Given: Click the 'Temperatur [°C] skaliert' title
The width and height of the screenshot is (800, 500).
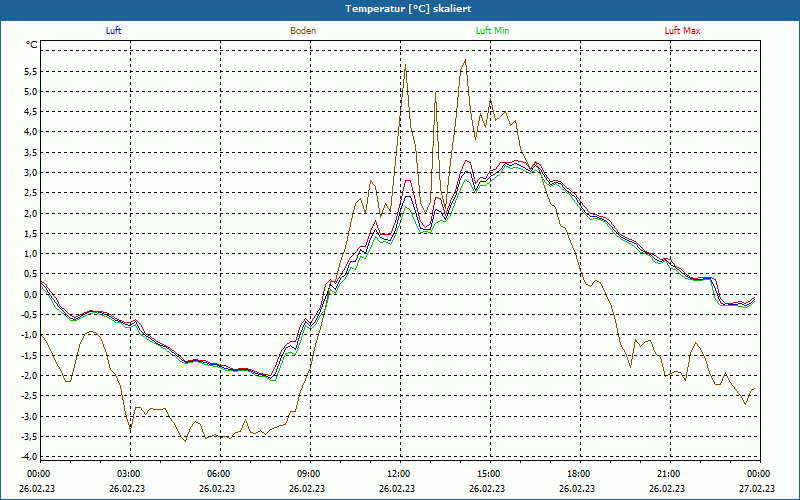Looking at the screenshot, I should pos(408,9).
